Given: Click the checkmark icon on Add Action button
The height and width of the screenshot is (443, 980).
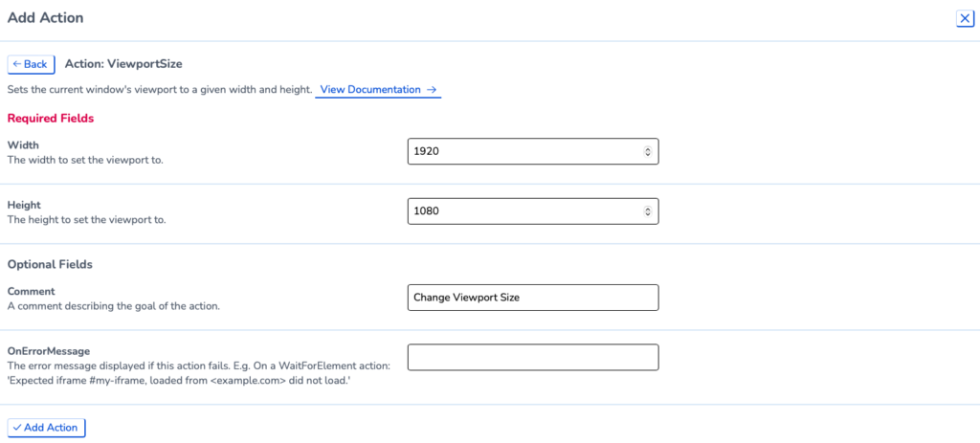Looking at the screenshot, I should (17, 428).
